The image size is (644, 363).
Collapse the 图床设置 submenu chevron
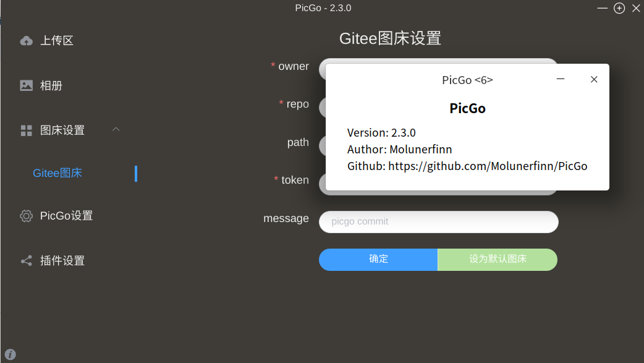pos(116,129)
